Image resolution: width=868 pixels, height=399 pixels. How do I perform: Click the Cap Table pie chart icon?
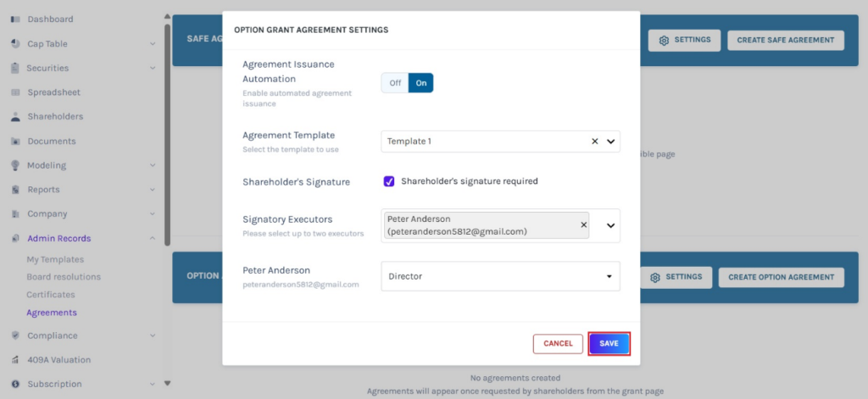click(15, 44)
